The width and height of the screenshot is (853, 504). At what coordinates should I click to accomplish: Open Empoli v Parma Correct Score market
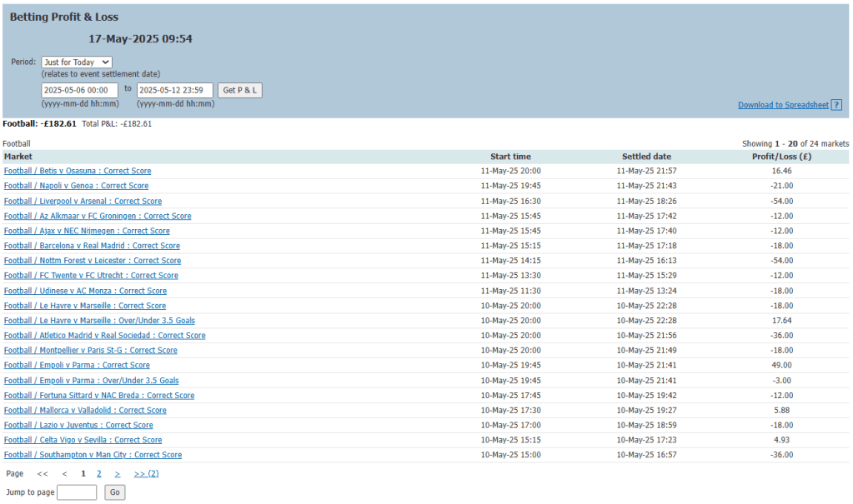click(x=77, y=365)
